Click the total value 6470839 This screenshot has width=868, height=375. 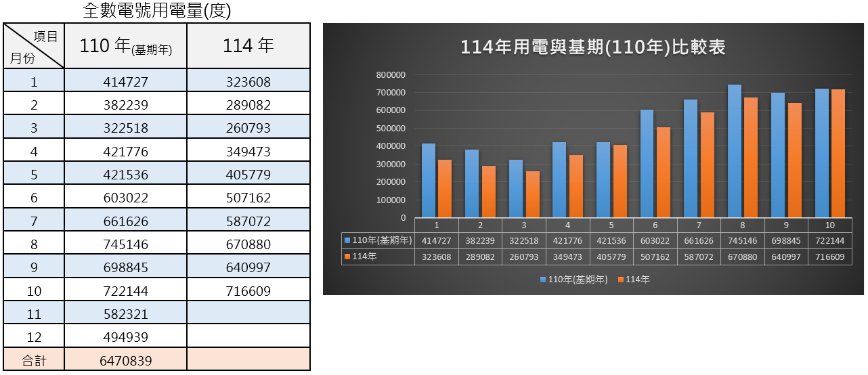coord(126,361)
